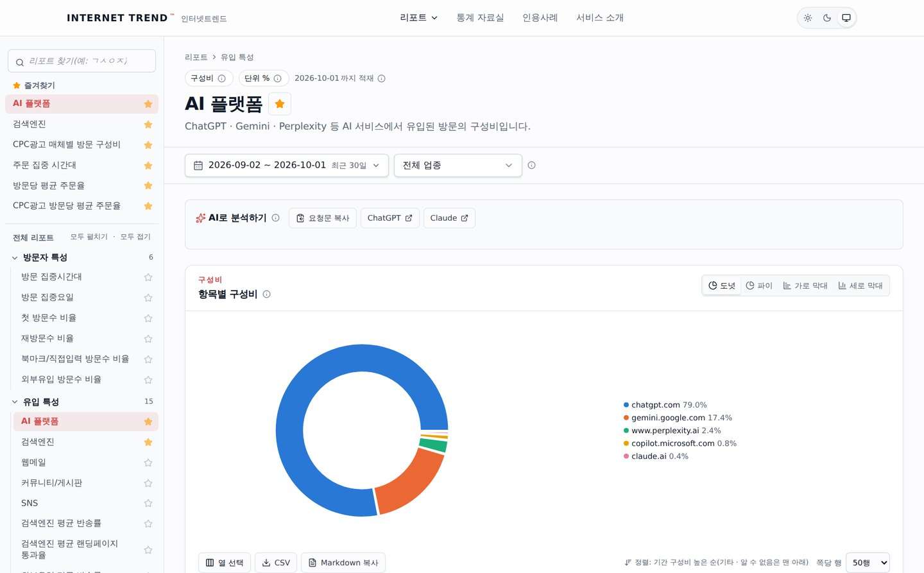Click star button beside AI 플랫폼 title
924x573 pixels.
280,104
